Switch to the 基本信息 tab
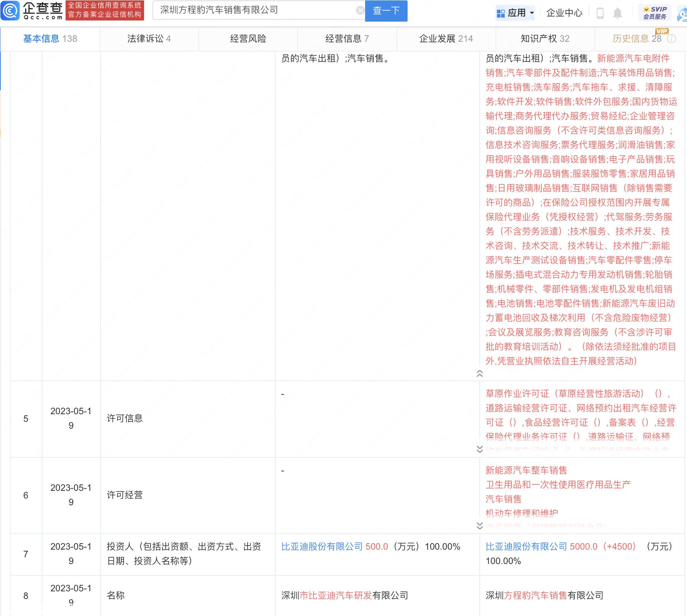This screenshot has width=687, height=616. [50, 39]
